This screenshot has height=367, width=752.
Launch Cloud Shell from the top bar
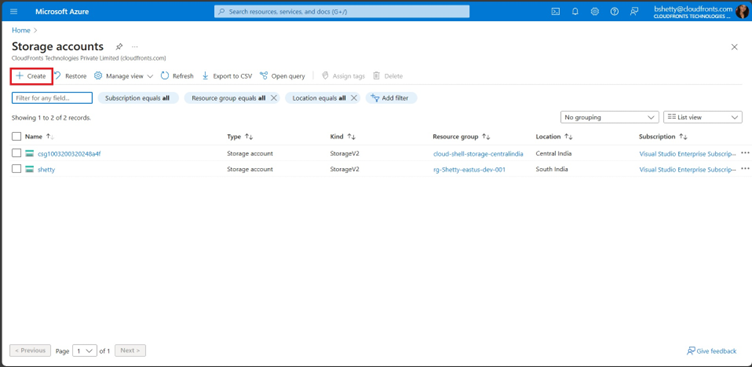[x=555, y=12]
